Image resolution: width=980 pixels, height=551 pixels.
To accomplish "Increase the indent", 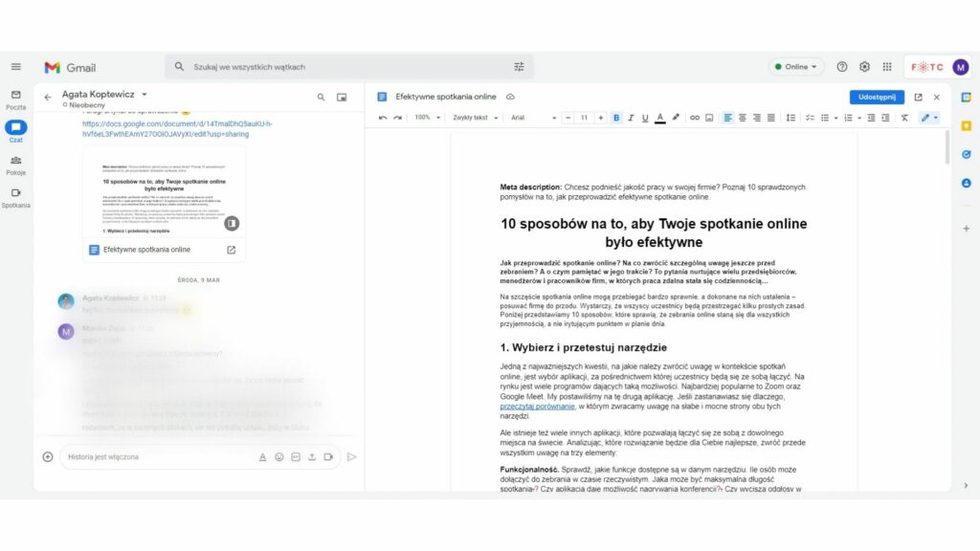I will 885,118.
